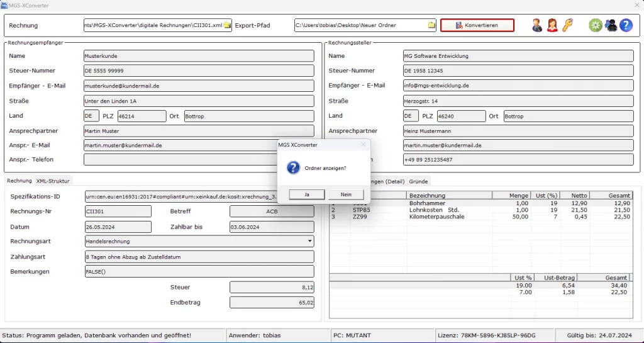
Task: Browse invoice file with Rechnung folder icon
Action: pyautogui.click(x=228, y=25)
